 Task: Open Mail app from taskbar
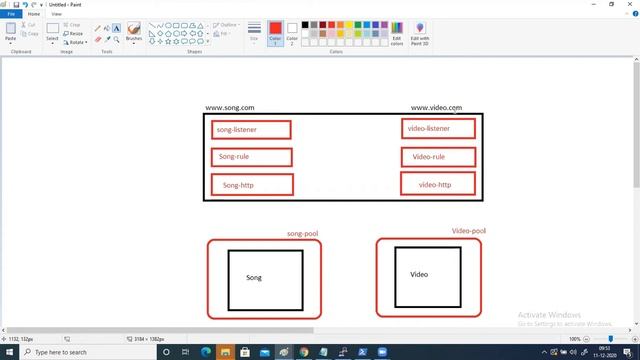coord(264,352)
